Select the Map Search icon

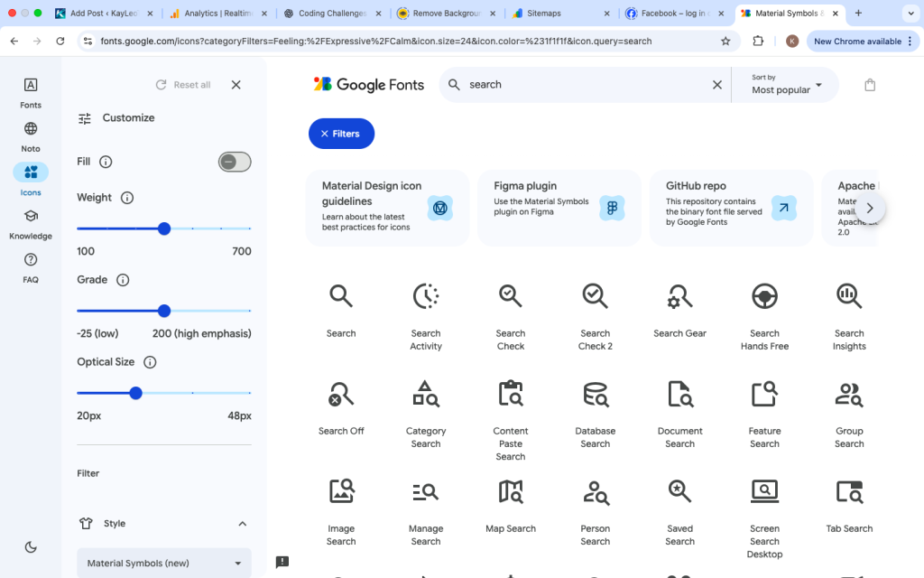click(x=510, y=491)
